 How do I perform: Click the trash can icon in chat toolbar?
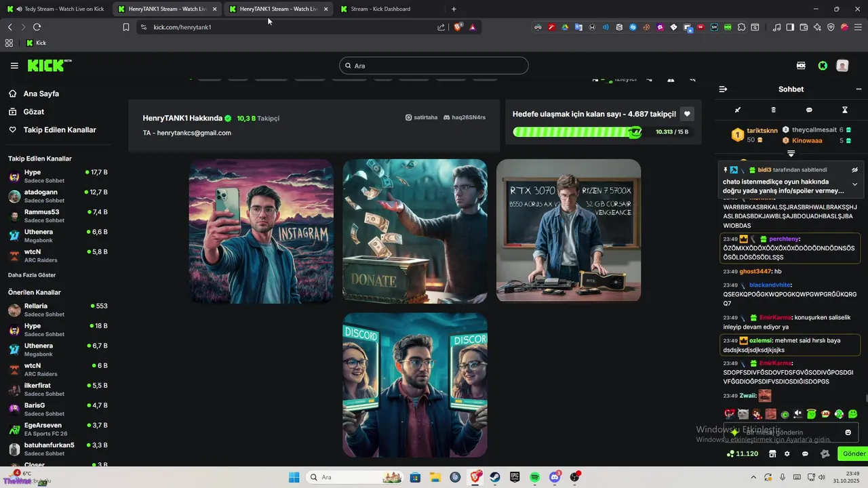(x=774, y=110)
